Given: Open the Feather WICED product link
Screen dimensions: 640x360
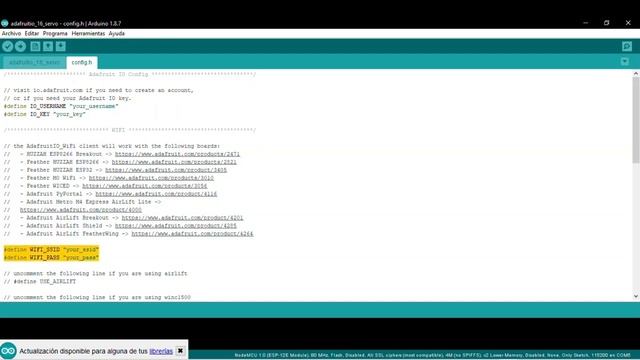Looking at the screenshot, I should tap(145, 186).
